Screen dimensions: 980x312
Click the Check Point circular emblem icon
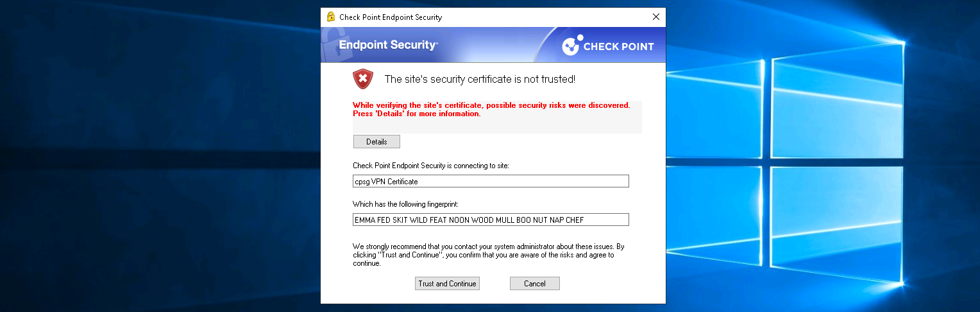point(571,46)
